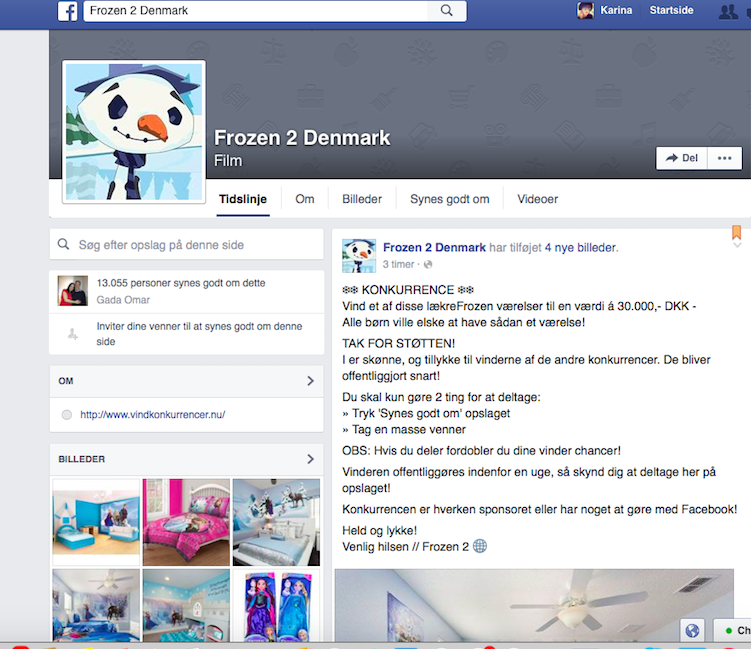Click the 'Gada Omar' name text
Image resolution: width=751 pixels, height=649 pixels.
point(123,300)
